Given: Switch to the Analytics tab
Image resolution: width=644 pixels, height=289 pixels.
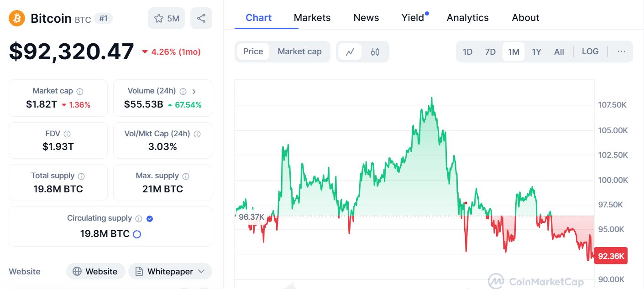Looking at the screenshot, I should (x=467, y=18).
